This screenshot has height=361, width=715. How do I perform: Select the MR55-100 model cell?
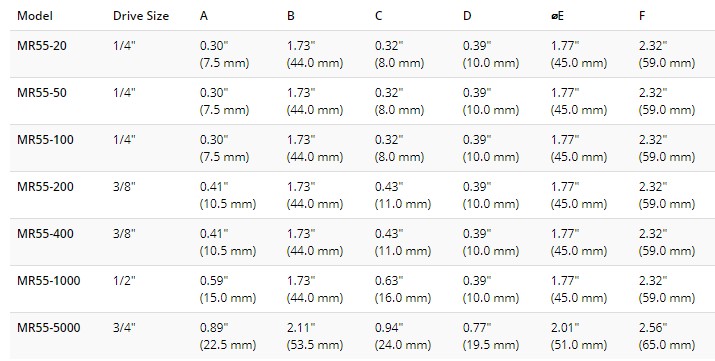click(45, 139)
